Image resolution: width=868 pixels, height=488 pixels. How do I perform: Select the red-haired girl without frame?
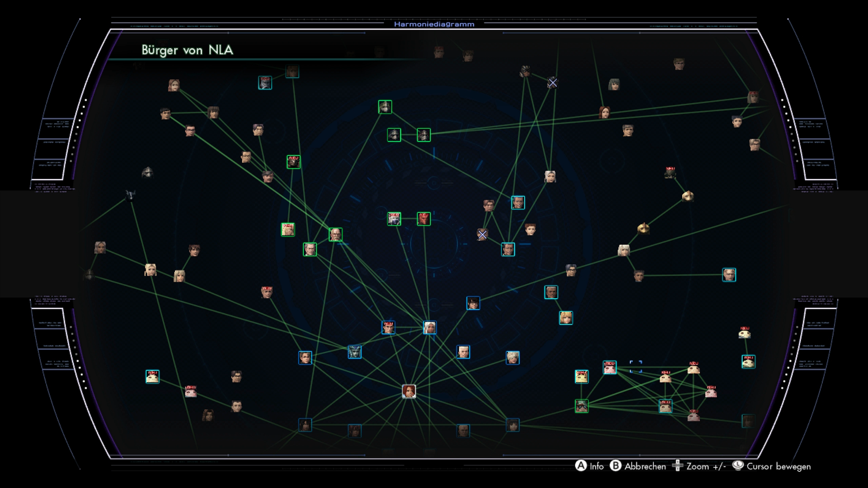tap(530, 229)
